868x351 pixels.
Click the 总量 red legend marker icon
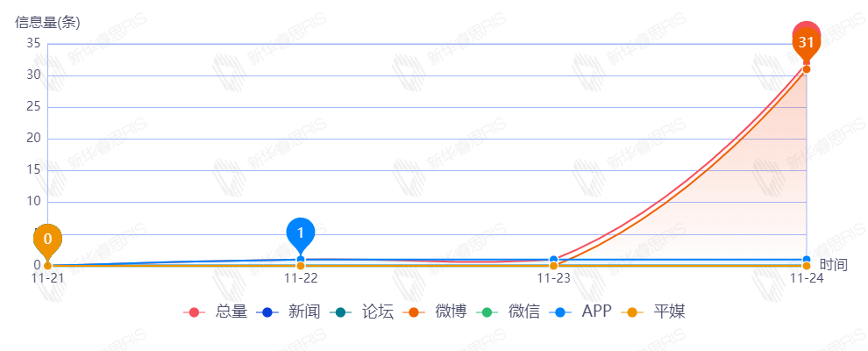[x=195, y=312]
